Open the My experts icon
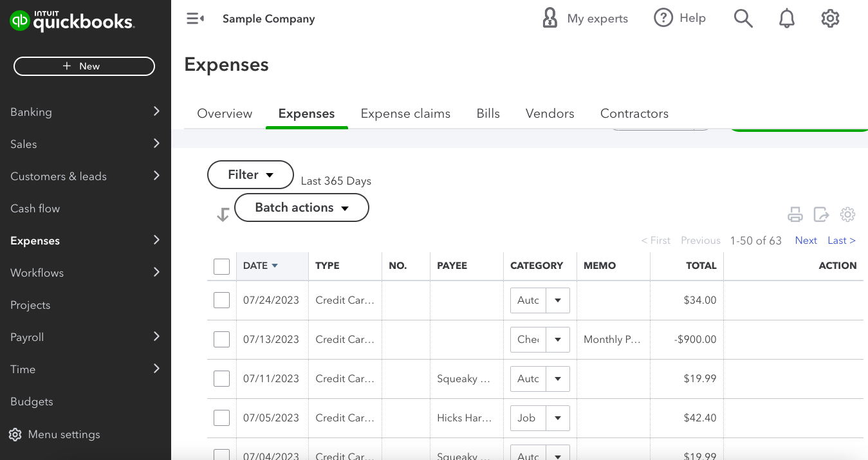This screenshot has height=460, width=868. click(x=550, y=19)
